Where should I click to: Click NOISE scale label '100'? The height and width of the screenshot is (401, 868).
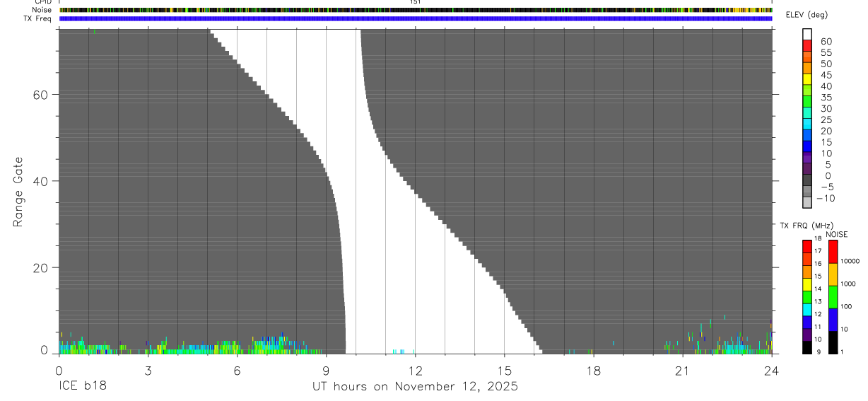coord(846,306)
